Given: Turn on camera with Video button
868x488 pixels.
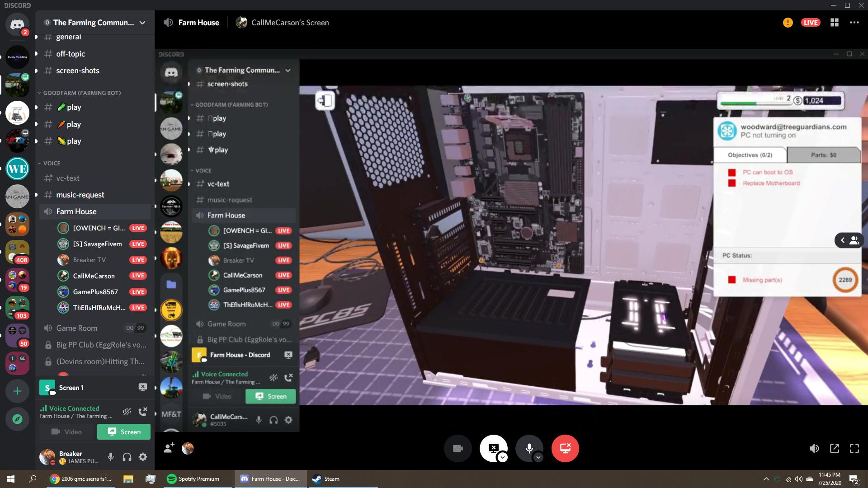Looking at the screenshot, I should [x=67, y=432].
